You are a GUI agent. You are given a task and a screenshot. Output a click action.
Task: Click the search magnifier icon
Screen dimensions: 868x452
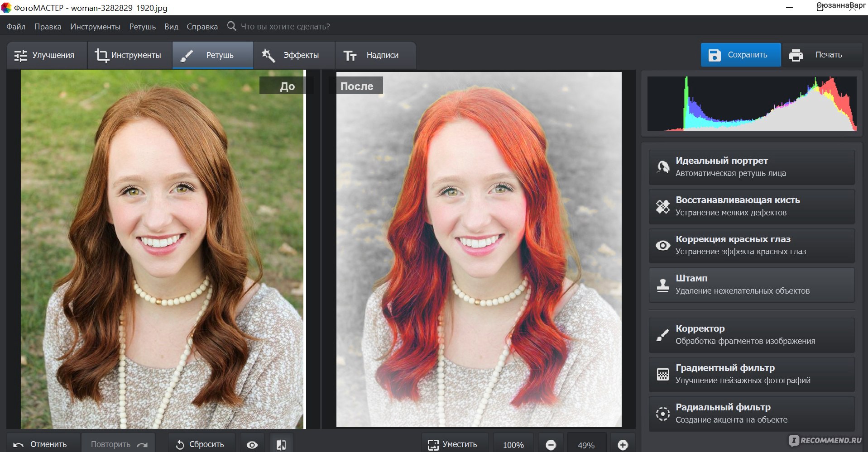click(231, 26)
